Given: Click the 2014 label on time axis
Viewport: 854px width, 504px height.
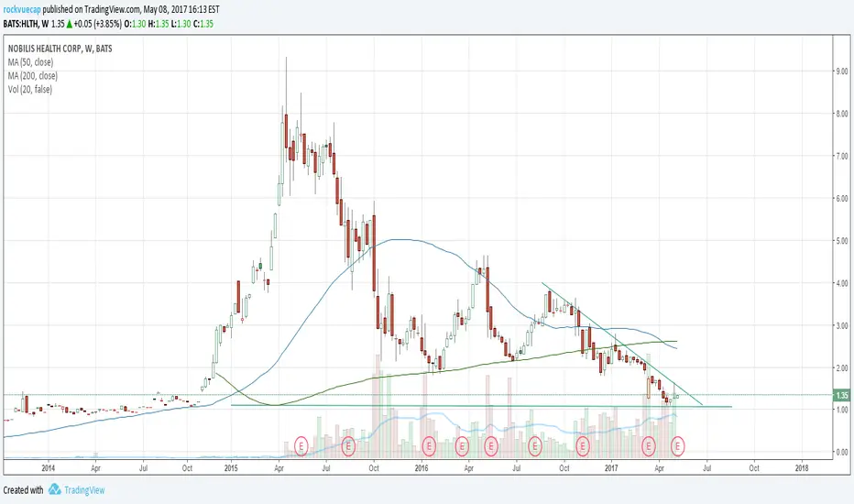Looking at the screenshot, I should pyautogui.click(x=48, y=467).
